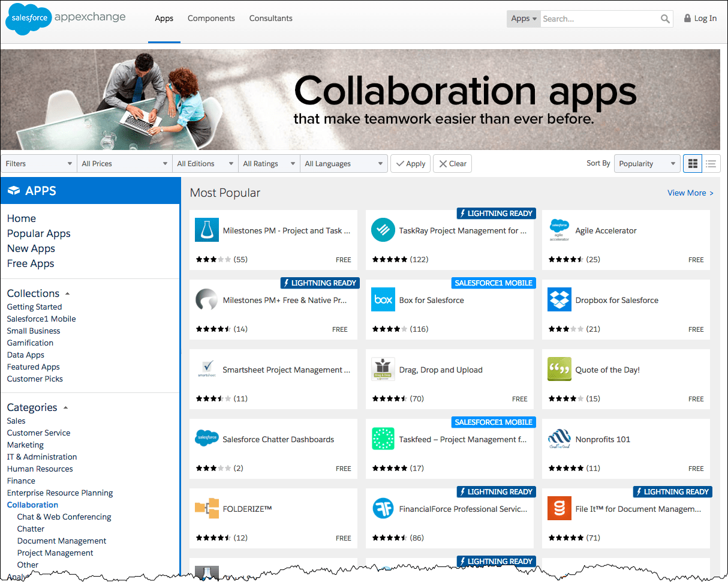Open Free Apps in the sidebar
728x582 pixels.
31,263
